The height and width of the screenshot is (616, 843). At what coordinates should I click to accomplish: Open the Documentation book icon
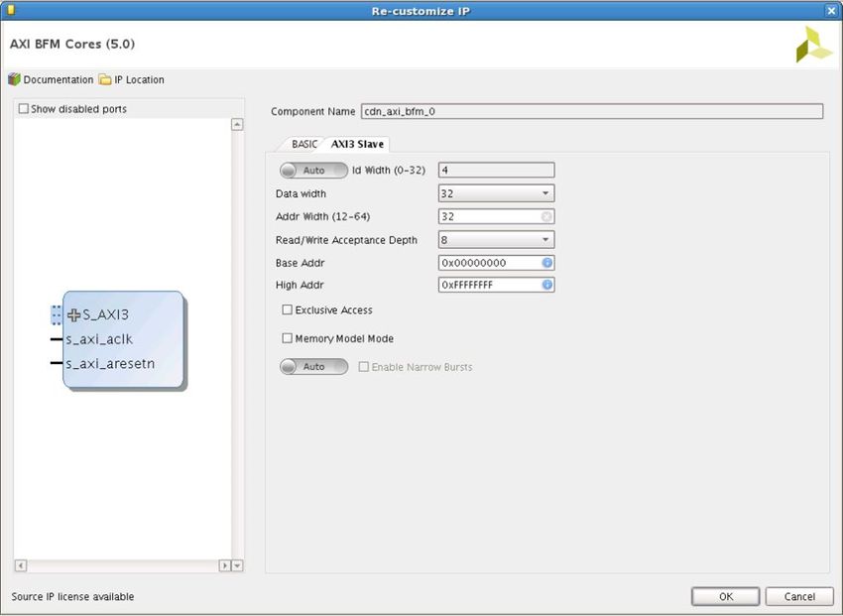(x=14, y=79)
